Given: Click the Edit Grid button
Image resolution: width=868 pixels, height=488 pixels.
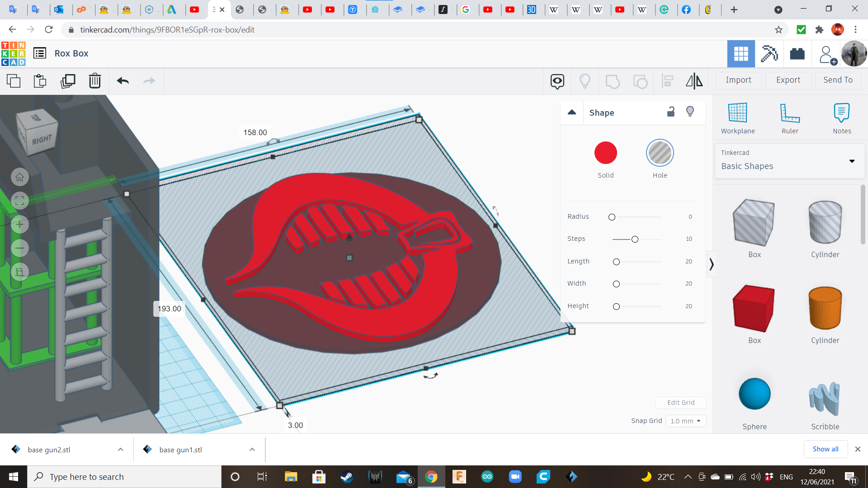Looking at the screenshot, I should click(x=681, y=403).
